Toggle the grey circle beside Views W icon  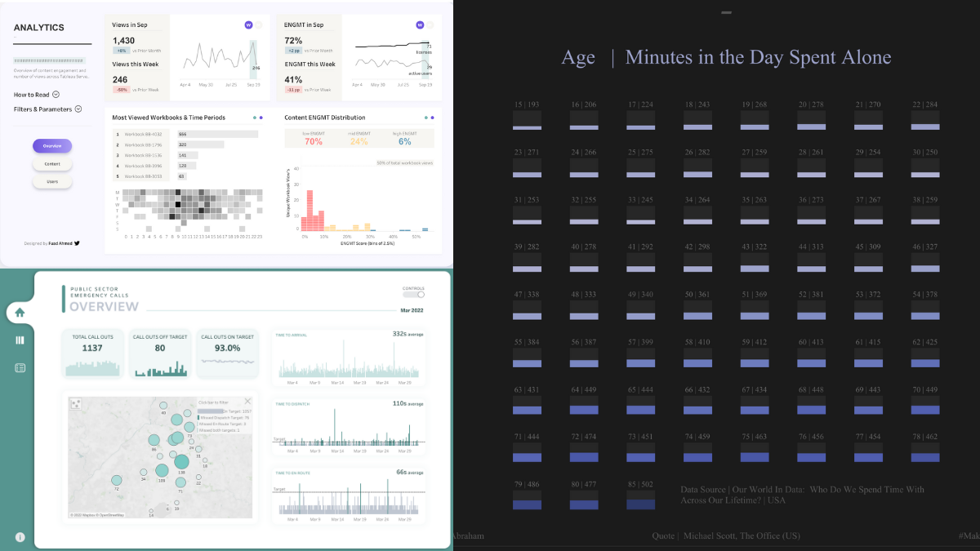point(259,25)
